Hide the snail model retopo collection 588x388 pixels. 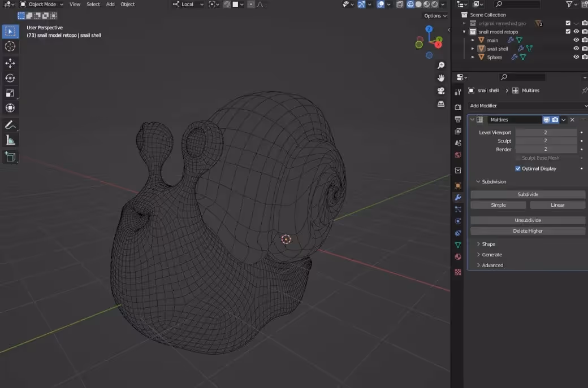coord(576,32)
